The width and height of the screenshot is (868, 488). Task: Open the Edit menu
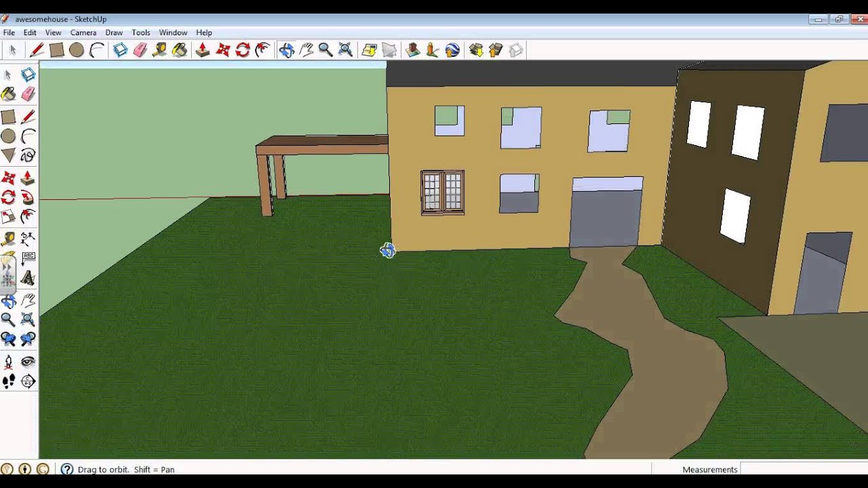pyautogui.click(x=30, y=33)
